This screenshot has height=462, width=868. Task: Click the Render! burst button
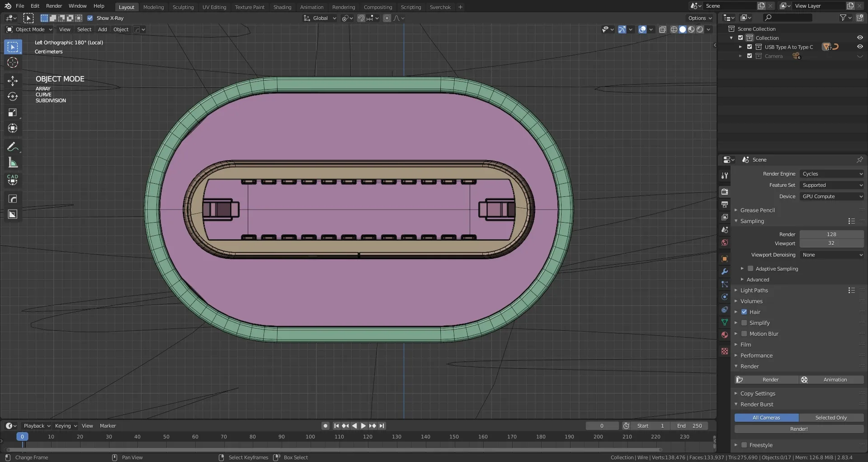(798, 429)
